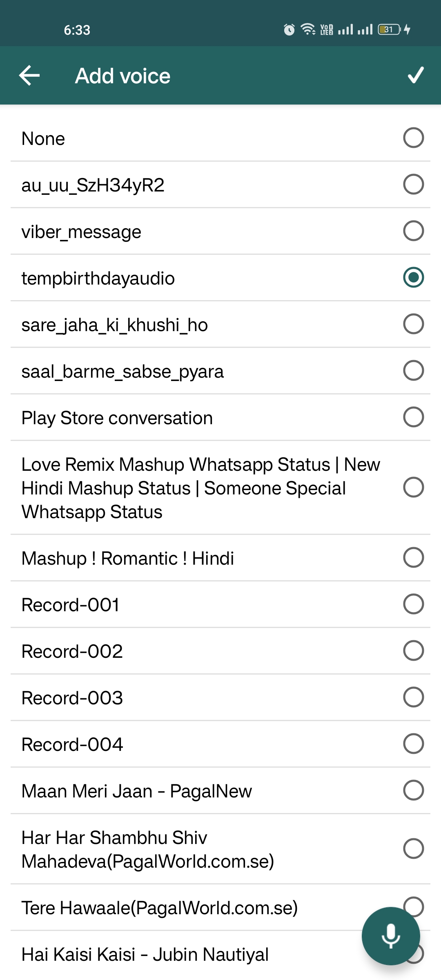Select Maan Meri Jaan - PagalNew
The width and height of the screenshot is (441, 980).
[137, 791]
